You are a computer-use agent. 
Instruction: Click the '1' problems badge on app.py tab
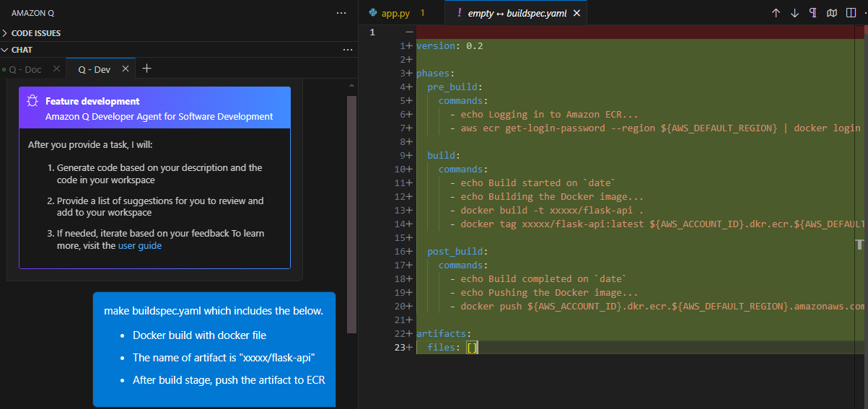(422, 13)
